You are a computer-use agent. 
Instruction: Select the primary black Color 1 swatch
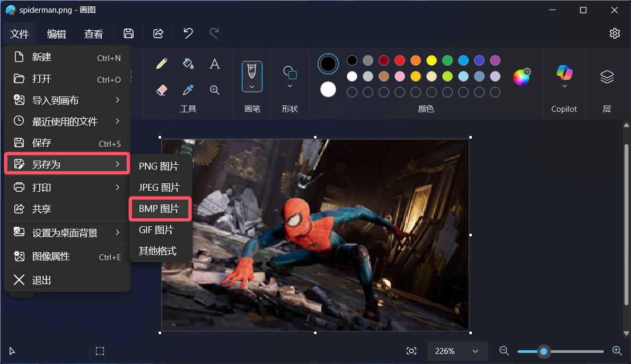pos(328,64)
